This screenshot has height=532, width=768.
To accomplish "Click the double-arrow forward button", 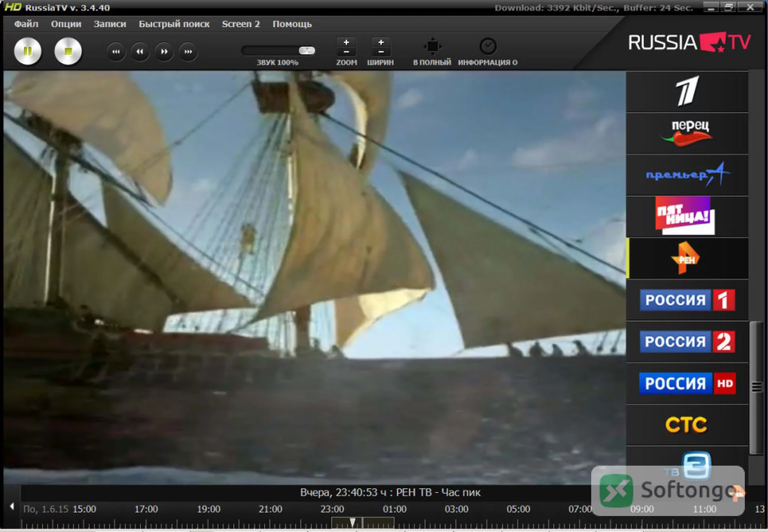I will coord(164,52).
